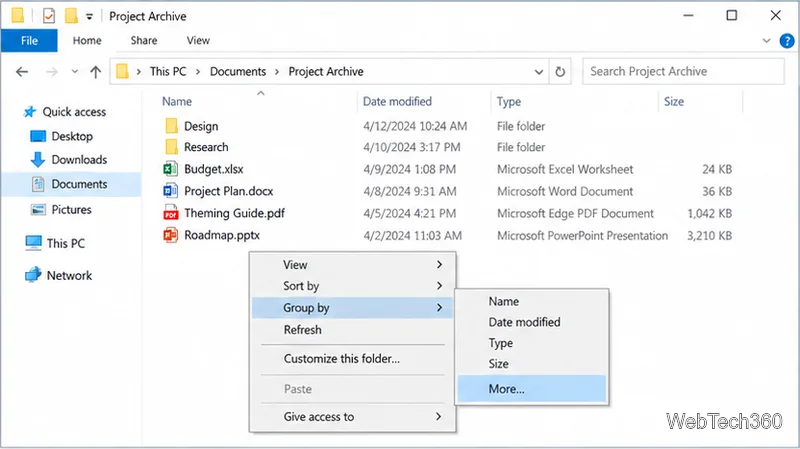Open the File ribbon tab
Viewport: 800px width, 449px height.
(29, 40)
